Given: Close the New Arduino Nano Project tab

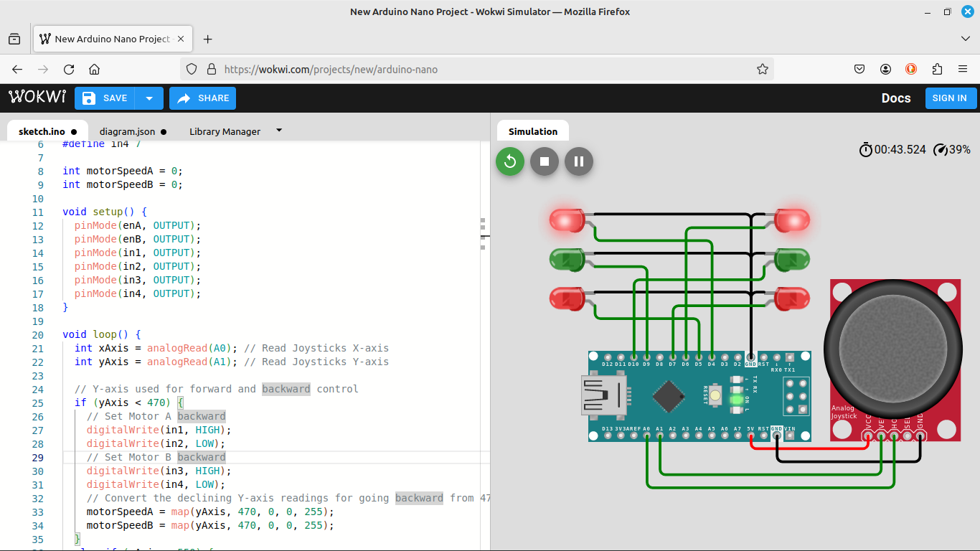Looking at the screenshot, I should (181, 39).
